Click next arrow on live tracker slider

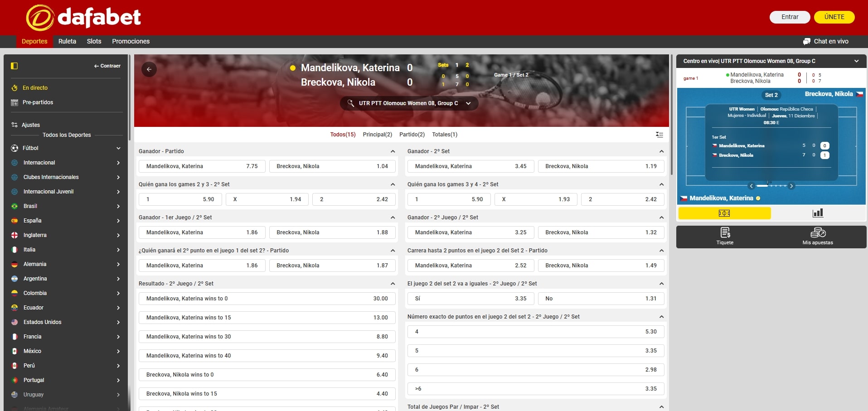(791, 186)
